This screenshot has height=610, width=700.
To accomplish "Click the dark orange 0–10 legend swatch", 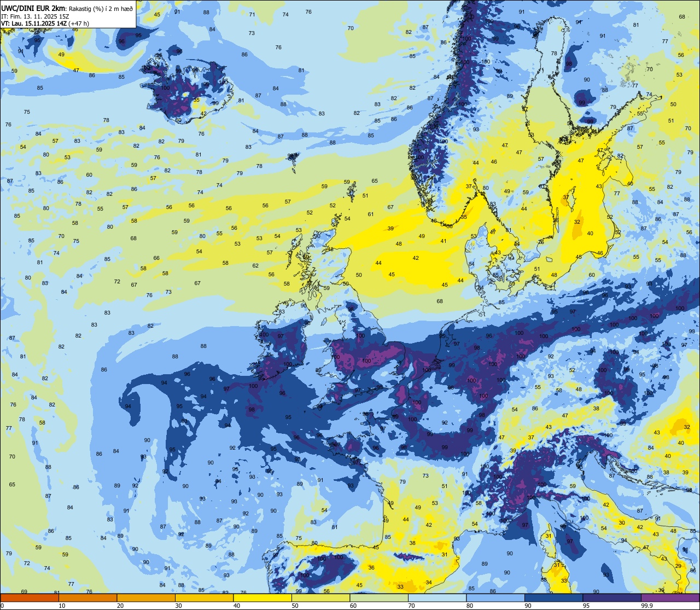I will click(30, 597).
